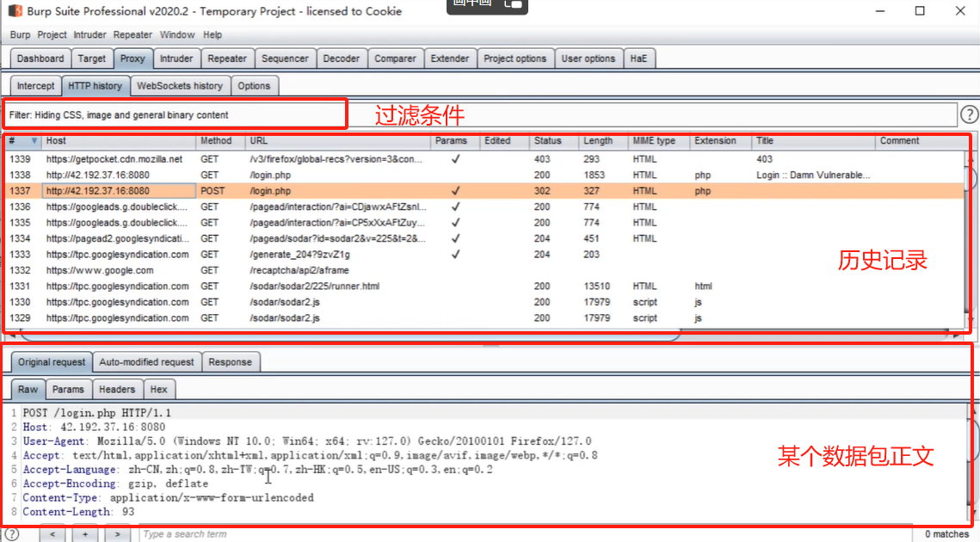The image size is (980, 542).
Task: Show the Auto-modified request tab
Action: tap(146, 362)
